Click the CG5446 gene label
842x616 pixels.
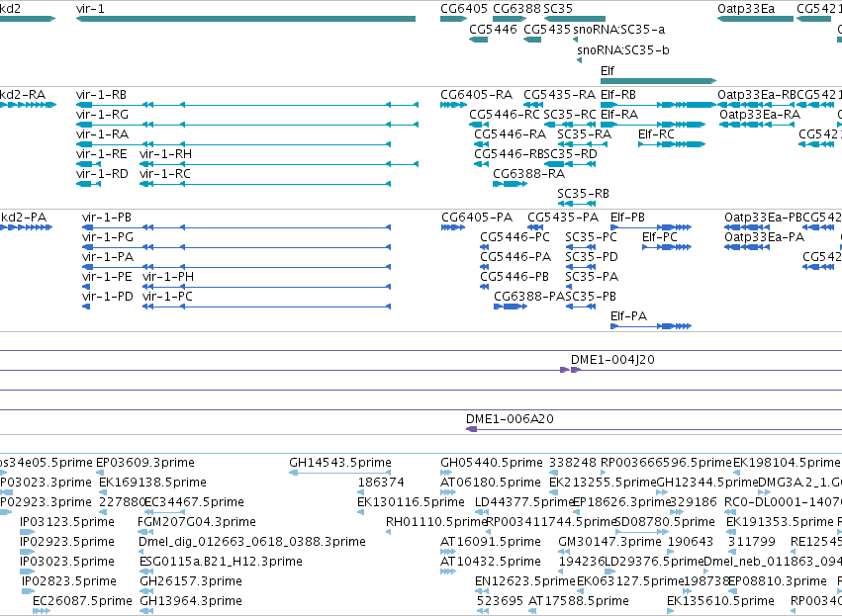493,29
